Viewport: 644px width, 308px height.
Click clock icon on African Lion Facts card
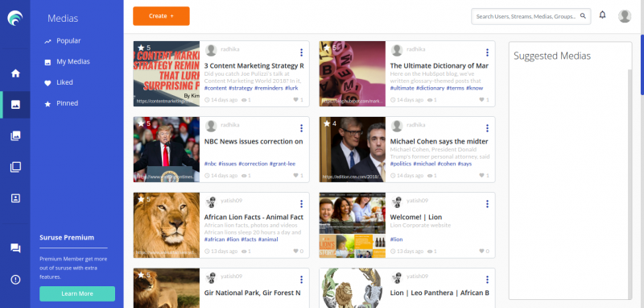[x=207, y=252]
